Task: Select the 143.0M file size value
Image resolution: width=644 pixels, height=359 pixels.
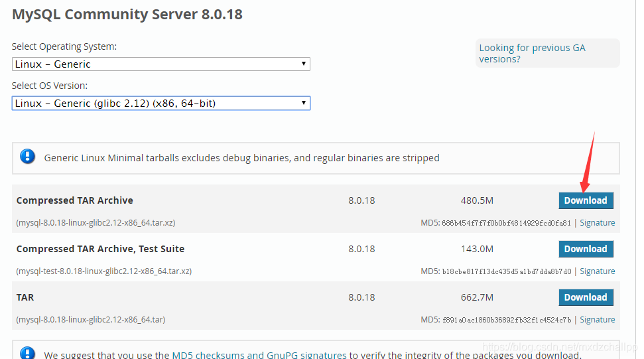Action: pyautogui.click(x=477, y=249)
